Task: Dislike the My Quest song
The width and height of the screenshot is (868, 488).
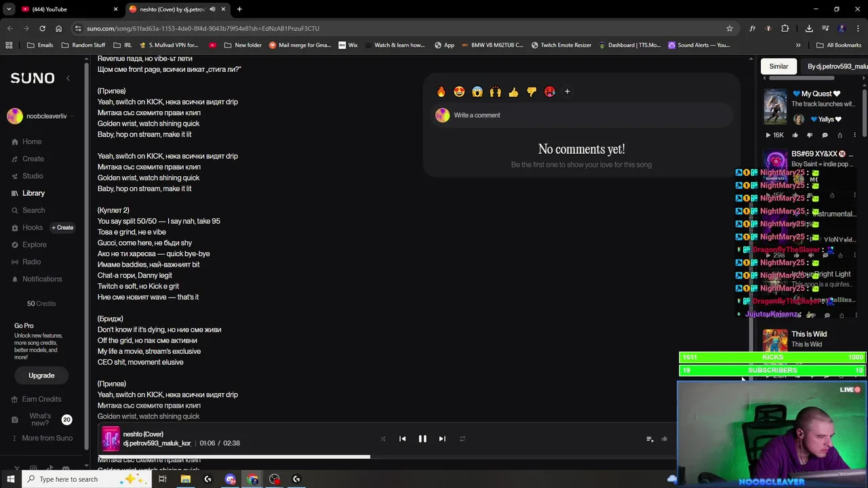Action: [x=810, y=135]
